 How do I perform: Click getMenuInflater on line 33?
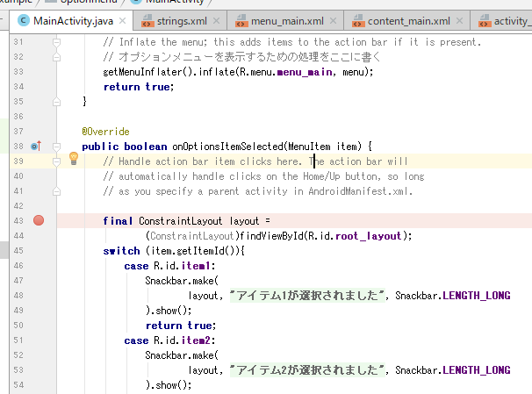click(142, 72)
